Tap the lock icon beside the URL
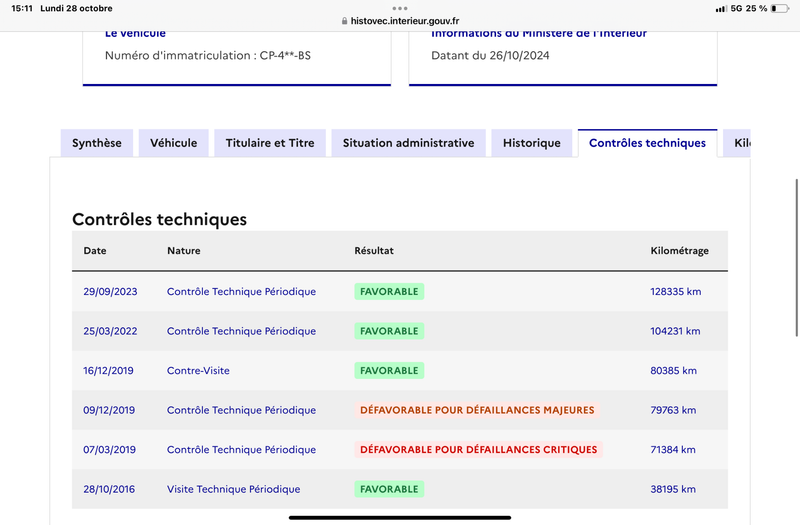 click(344, 21)
